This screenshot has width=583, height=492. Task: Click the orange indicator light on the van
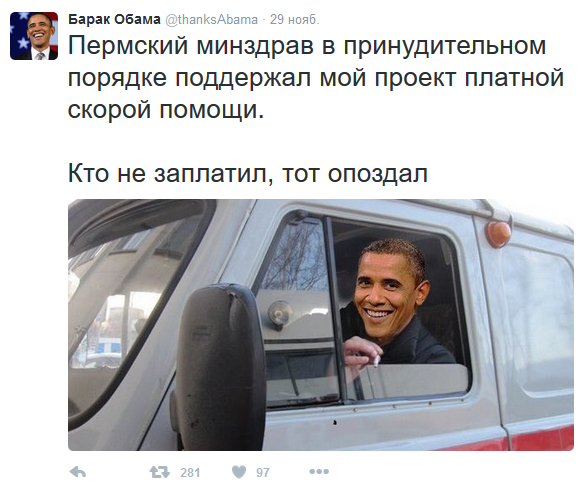498,234
